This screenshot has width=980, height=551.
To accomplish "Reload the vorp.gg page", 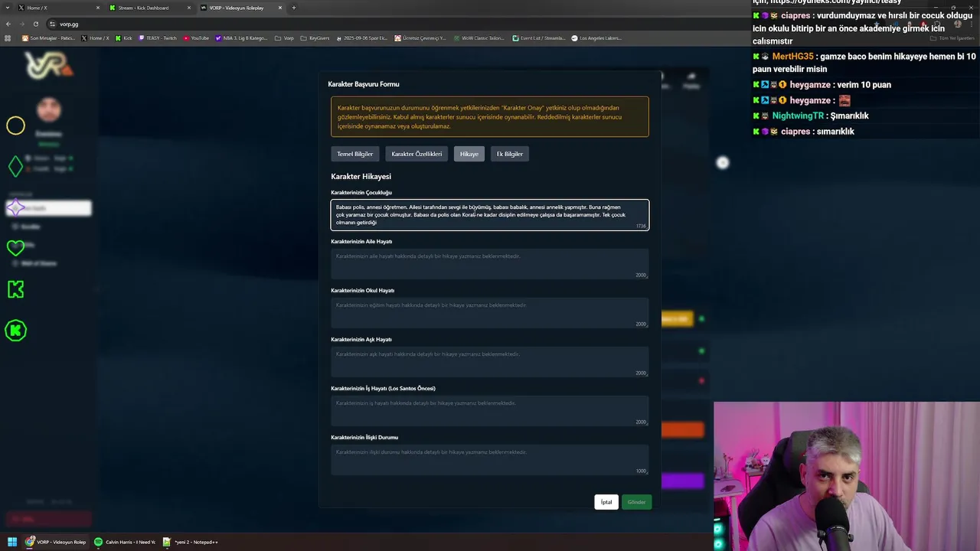I will pos(35,24).
